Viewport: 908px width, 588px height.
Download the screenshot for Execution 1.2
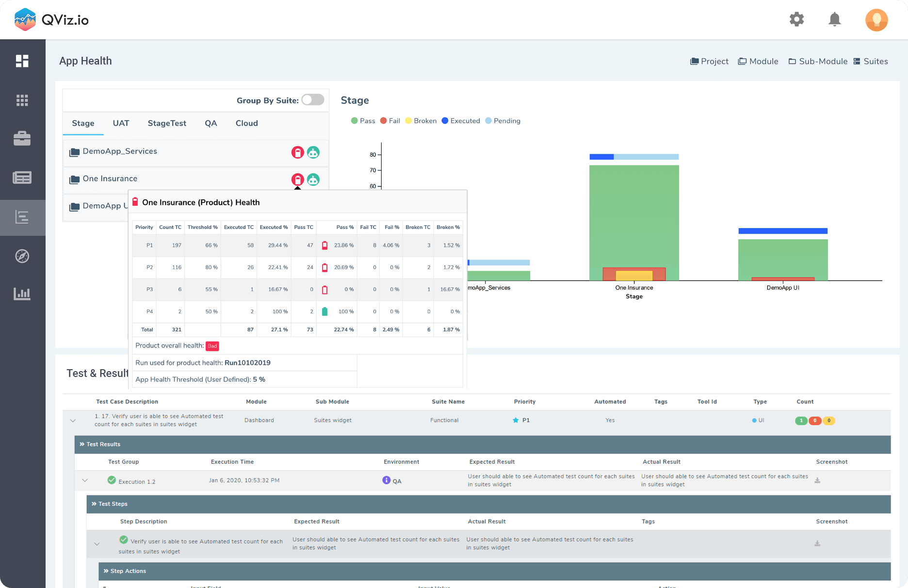[817, 480]
